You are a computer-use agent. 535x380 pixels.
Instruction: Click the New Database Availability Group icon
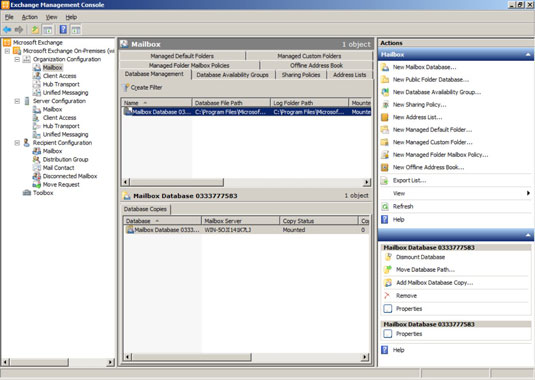pos(385,92)
